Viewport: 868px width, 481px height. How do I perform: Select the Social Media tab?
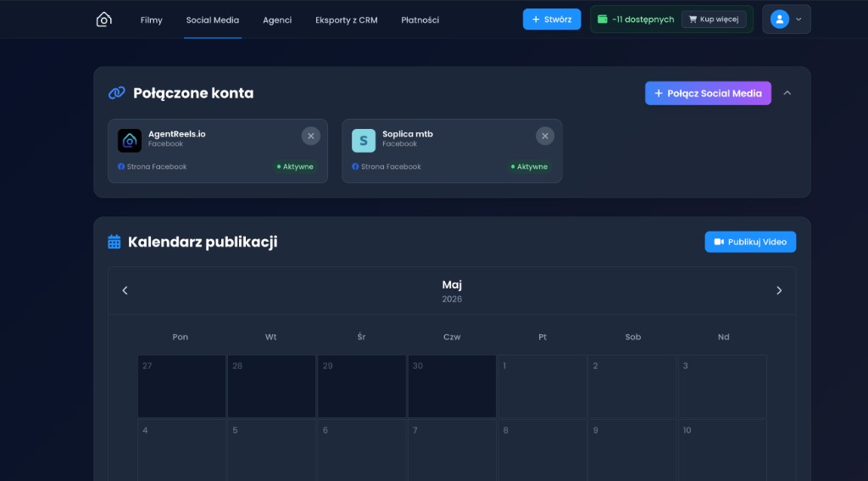coord(213,20)
